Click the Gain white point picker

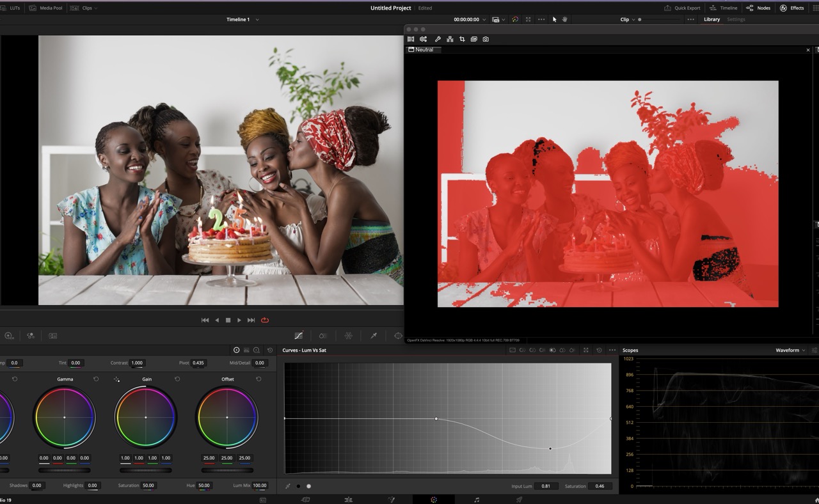coord(116,379)
